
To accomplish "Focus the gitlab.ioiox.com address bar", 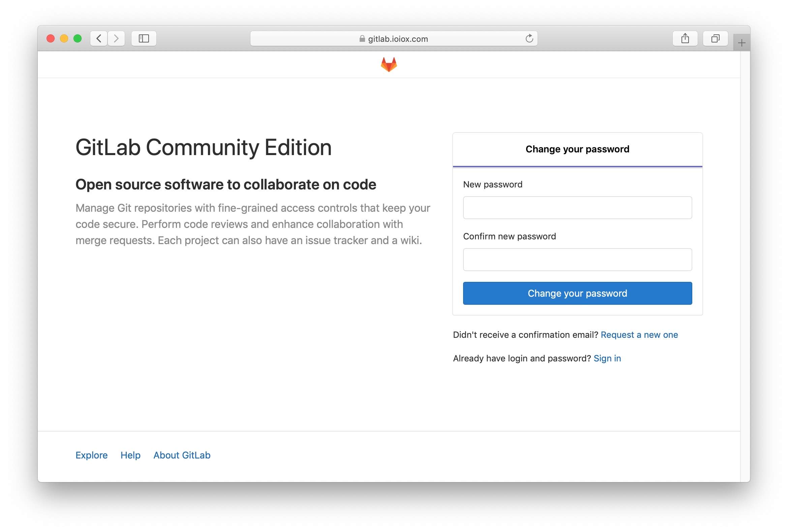I will coord(394,38).
